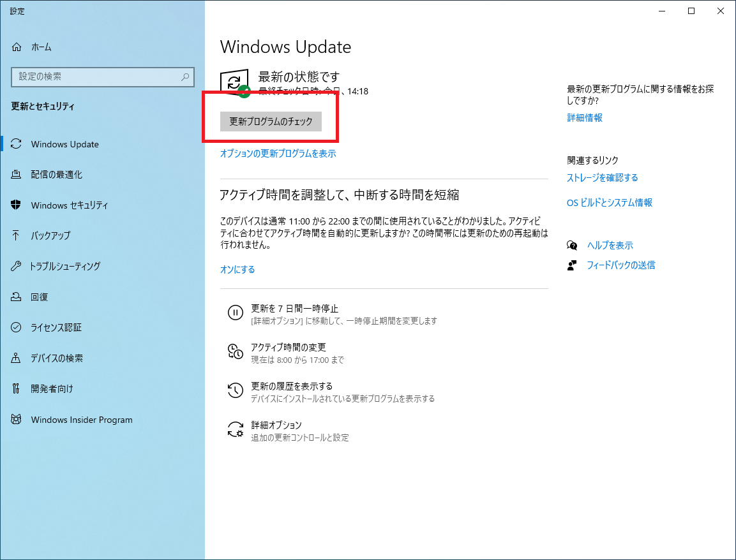Screen dimensions: 736x560
Task: Click the フィードバックの送信 person icon
Action: (x=572, y=265)
